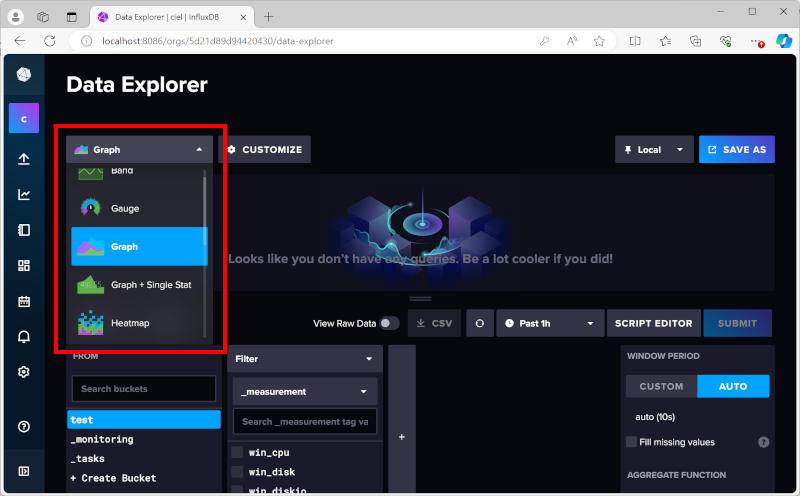
Task: Choose Graph + Single Stat visualization
Action: 139,285
